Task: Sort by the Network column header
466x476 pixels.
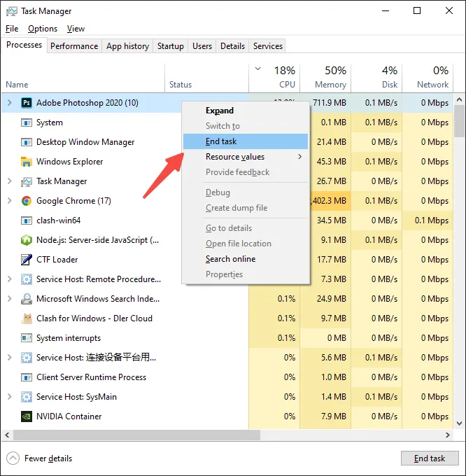Action: tap(428, 78)
